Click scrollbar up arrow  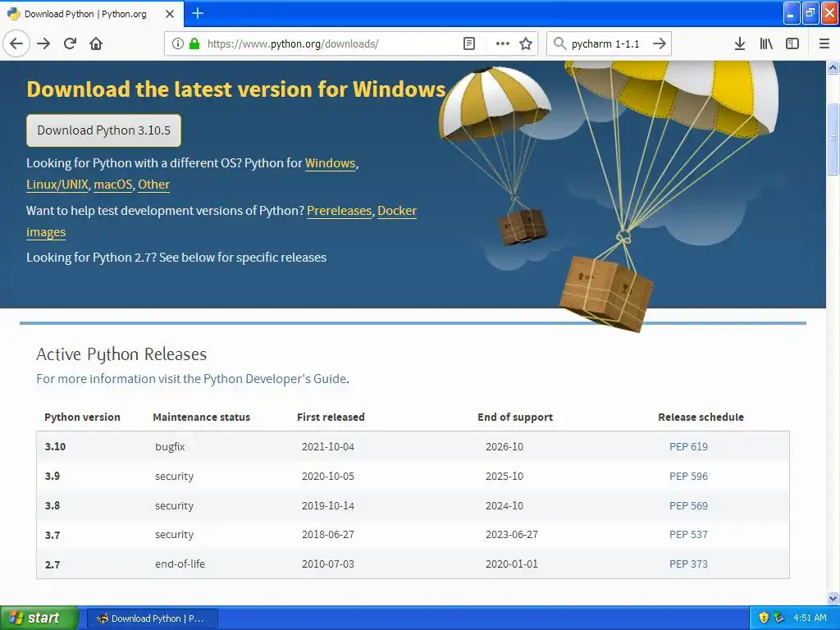tap(833, 67)
